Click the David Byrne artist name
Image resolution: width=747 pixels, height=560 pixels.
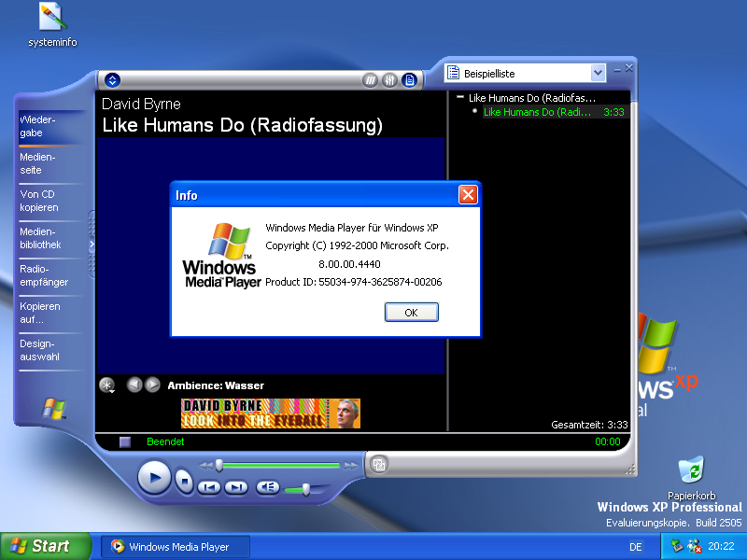pyautogui.click(x=141, y=104)
